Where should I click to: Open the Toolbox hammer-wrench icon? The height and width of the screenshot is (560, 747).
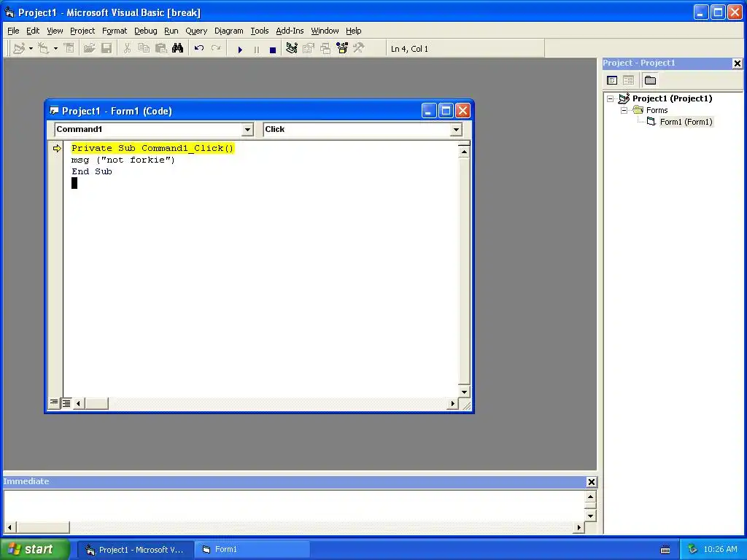pyautogui.click(x=359, y=49)
